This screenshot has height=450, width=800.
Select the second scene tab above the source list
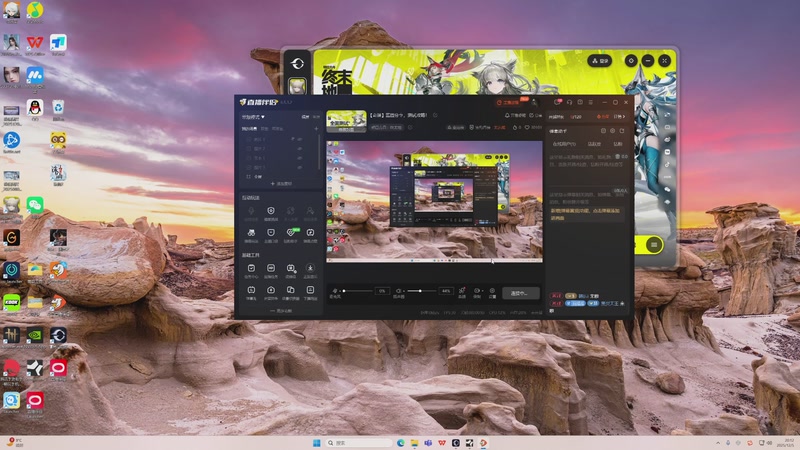[x=264, y=129]
